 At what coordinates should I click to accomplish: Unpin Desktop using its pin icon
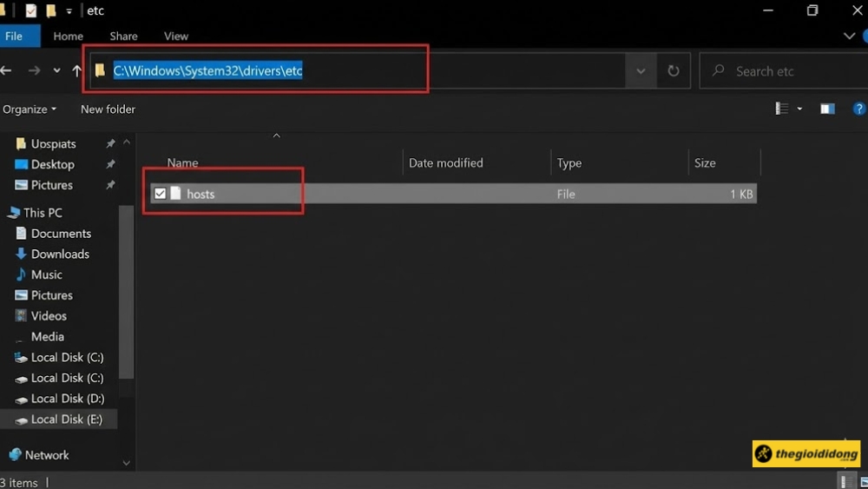[x=110, y=164]
